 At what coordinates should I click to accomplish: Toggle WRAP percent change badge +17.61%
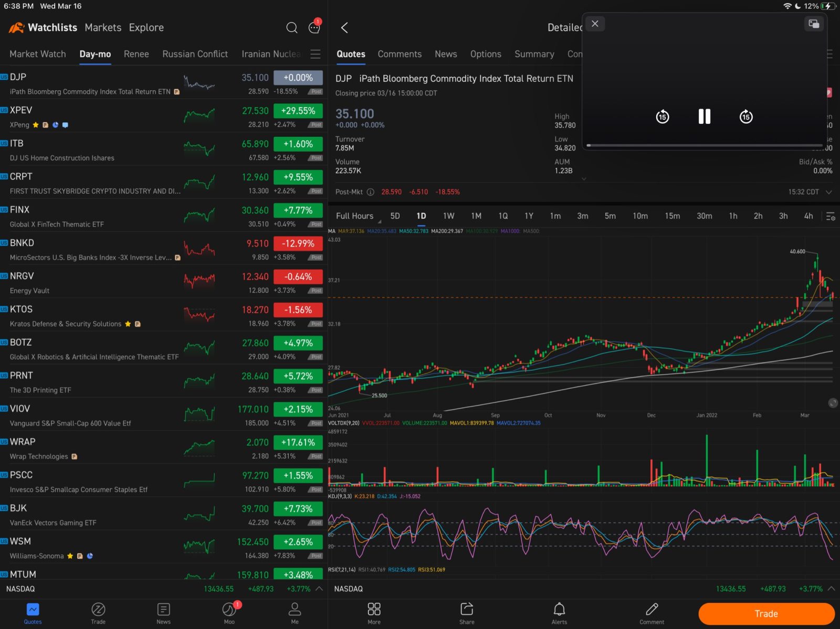pos(298,442)
